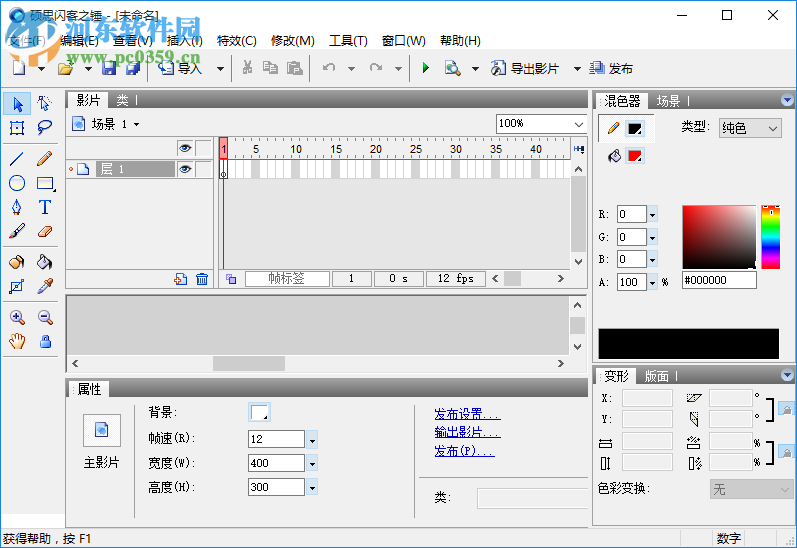The image size is (797, 548).
Task: Select the hand pan tool
Action: pyautogui.click(x=17, y=341)
